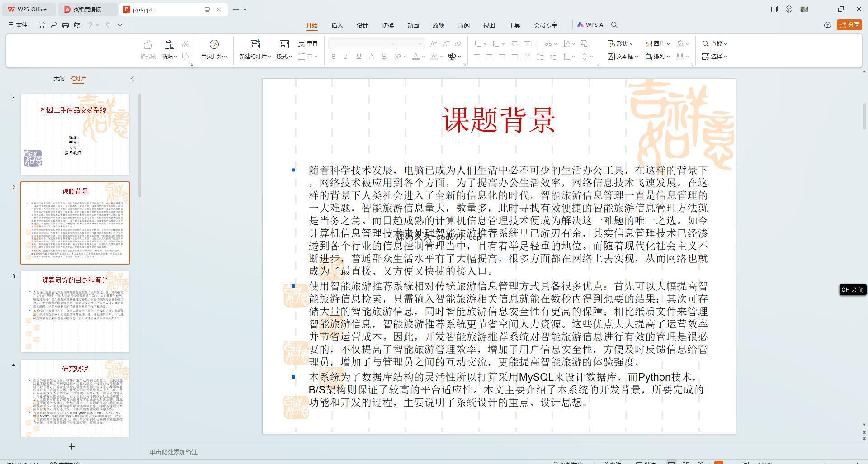Open new tab with plus button
The height and width of the screenshot is (464, 868).
click(x=236, y=9)
